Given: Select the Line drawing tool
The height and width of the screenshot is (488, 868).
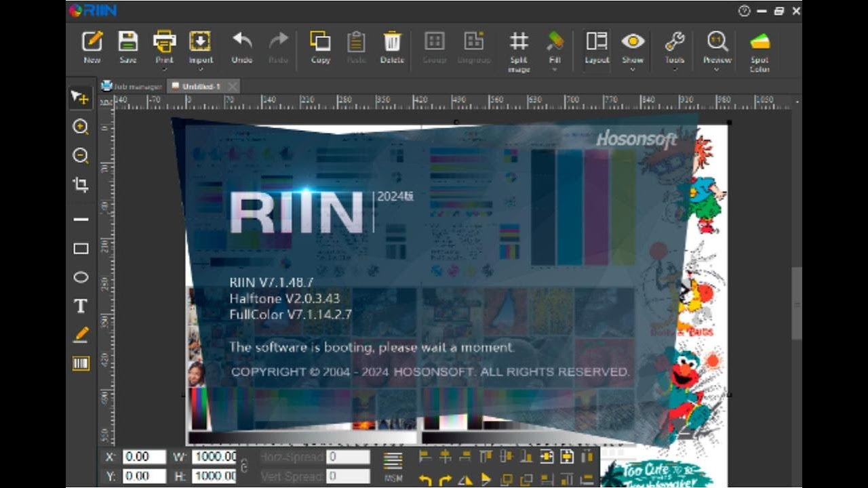Looking at the screenshot, I should 81,220.
